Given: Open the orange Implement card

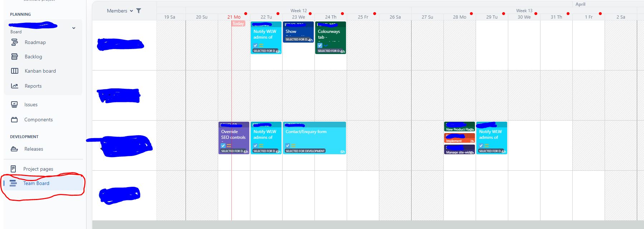Looking at the screenshot, I should (460, 138).
